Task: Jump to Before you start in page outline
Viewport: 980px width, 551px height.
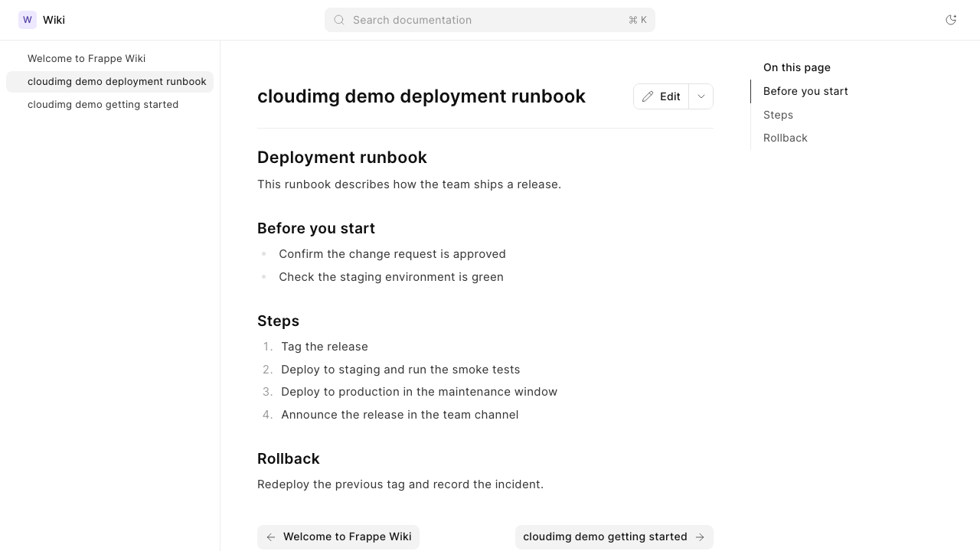Action: tap(805, 91)
